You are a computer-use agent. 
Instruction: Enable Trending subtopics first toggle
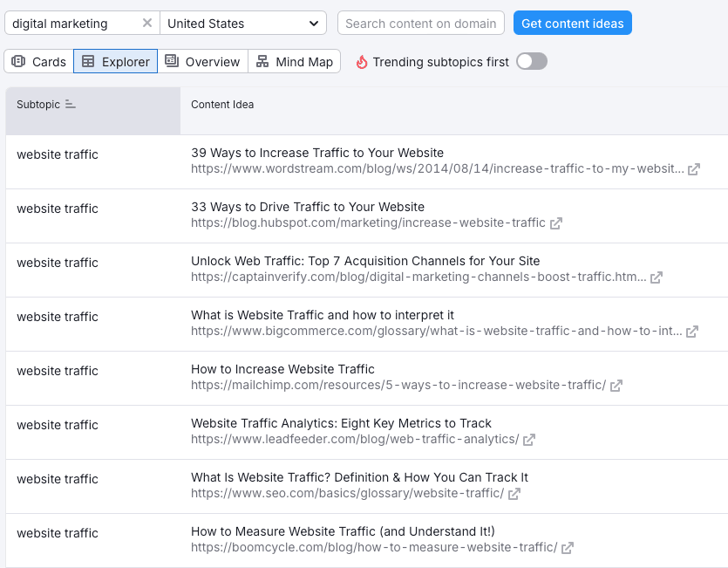(531, 61)
